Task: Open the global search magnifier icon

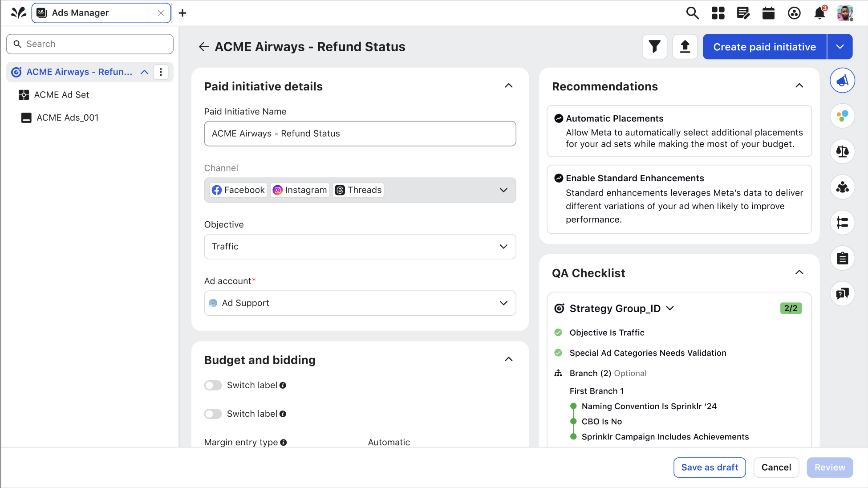Action: tap(692, 13)
